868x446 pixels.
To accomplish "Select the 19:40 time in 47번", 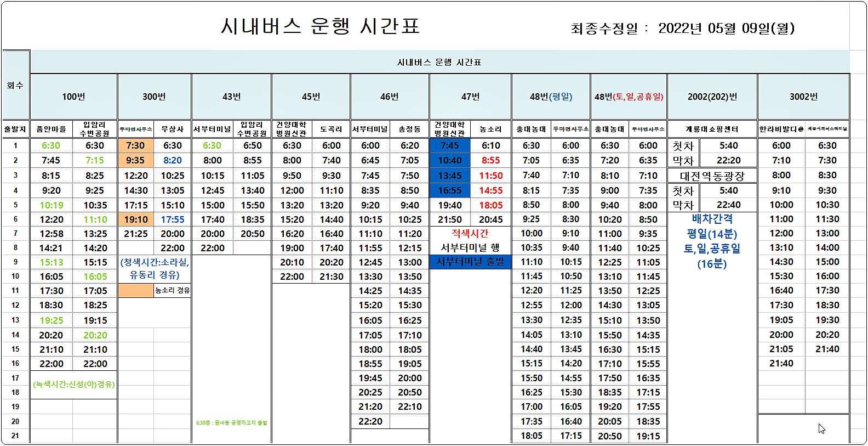I will [450, 205].
